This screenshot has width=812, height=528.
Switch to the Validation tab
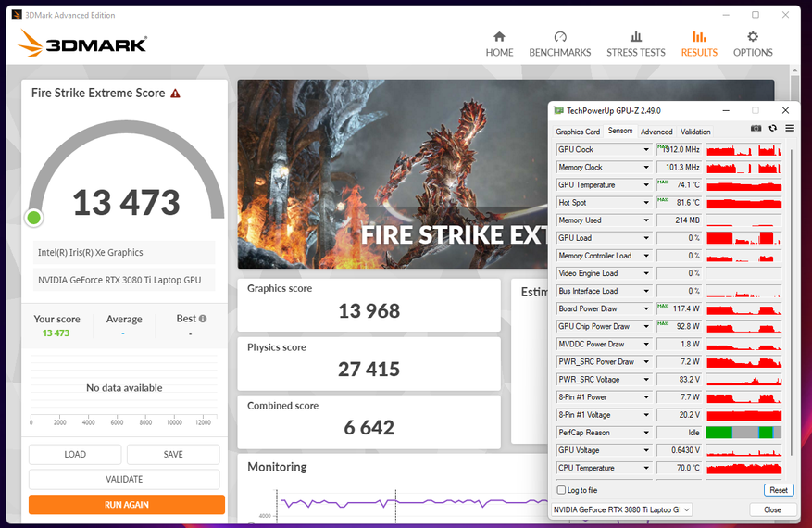tap(695, 132)
